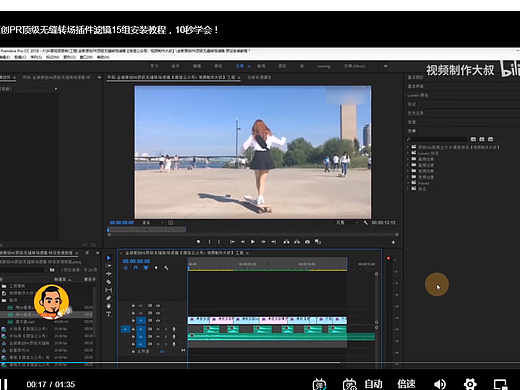The width and height of the screenshot is (520, 390).
Task: Expand the 视频过渡 folder
Action: [408, 177]
